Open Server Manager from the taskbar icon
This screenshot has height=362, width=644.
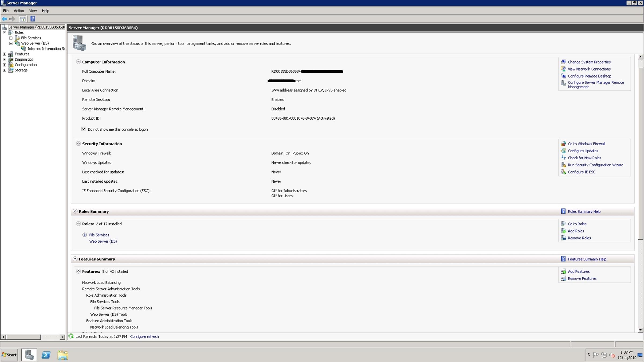(x=29, y=355)
